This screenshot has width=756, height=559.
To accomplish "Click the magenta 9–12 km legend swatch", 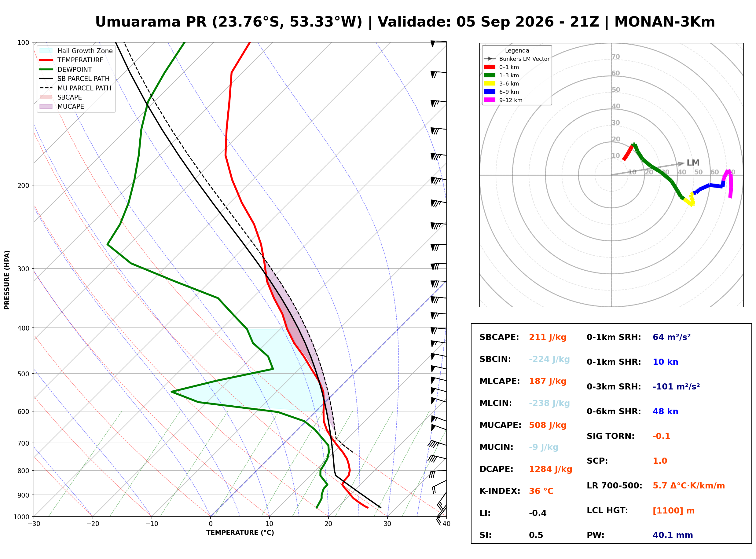I will [490, 100].
